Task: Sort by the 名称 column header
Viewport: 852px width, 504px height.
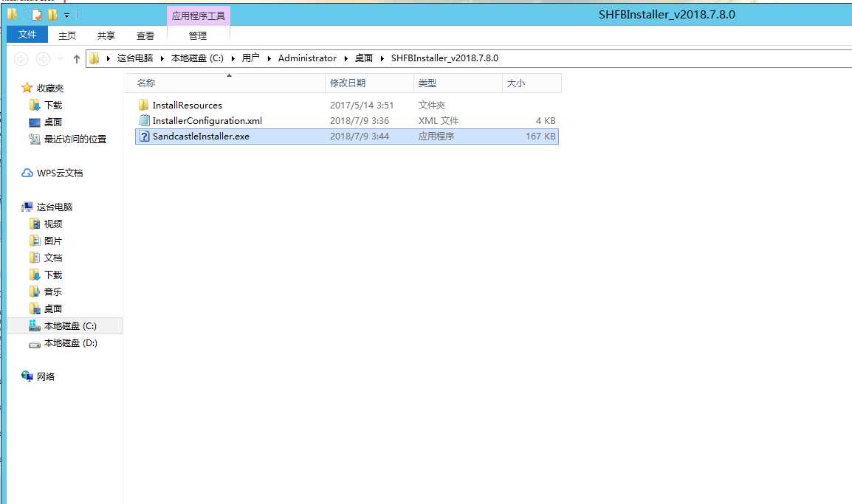Action: click(x=225, y=83)
